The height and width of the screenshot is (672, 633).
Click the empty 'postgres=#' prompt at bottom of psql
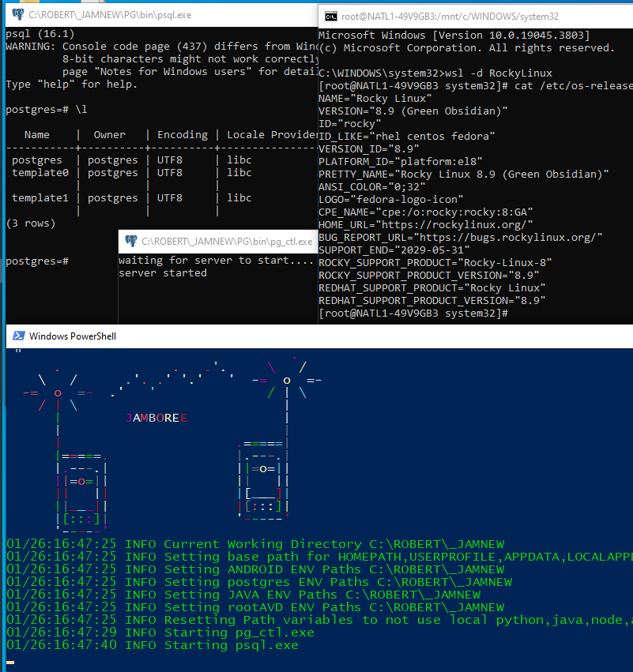click(x=37, y=261)
